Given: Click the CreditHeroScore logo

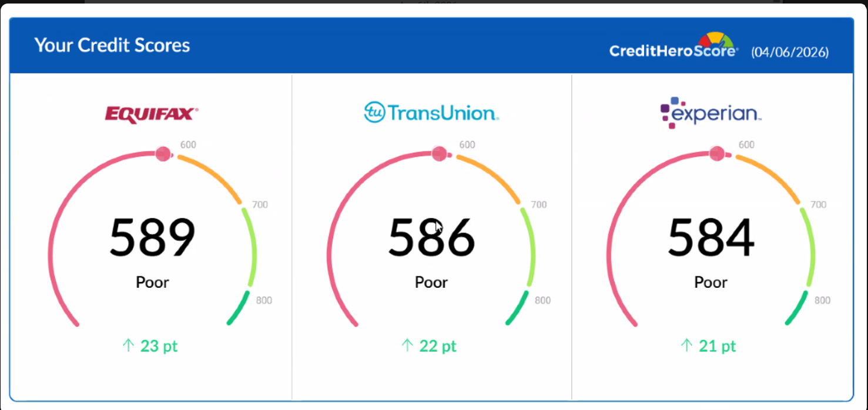Looking at the screenshot, I should [674, 46].
